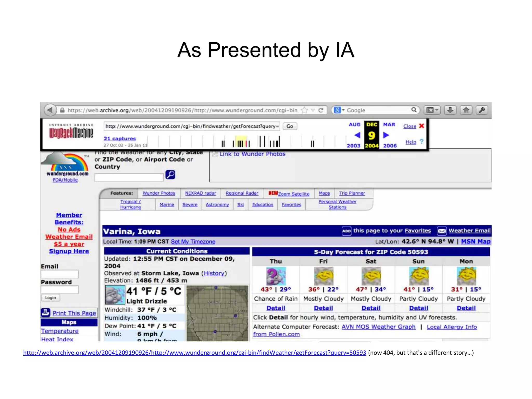
Task: Click the blue magnifier search button
Action: click(x=170, y=175)
